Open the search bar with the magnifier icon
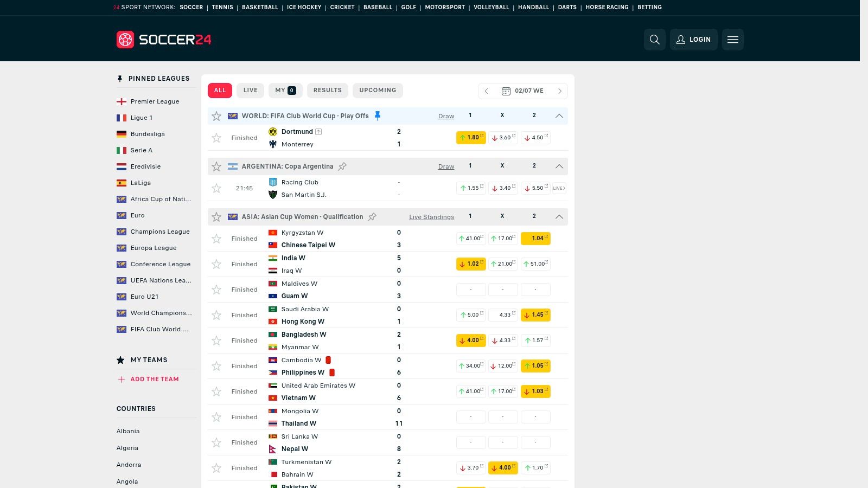 click(x=654, y=39)
